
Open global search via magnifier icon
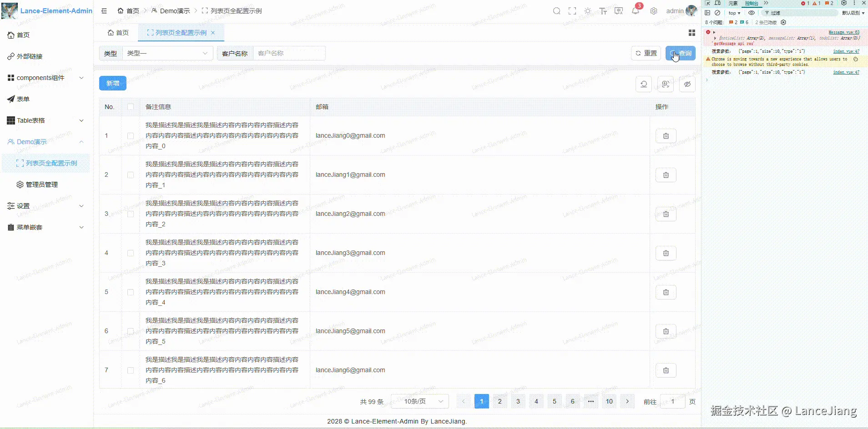(556, 10)
